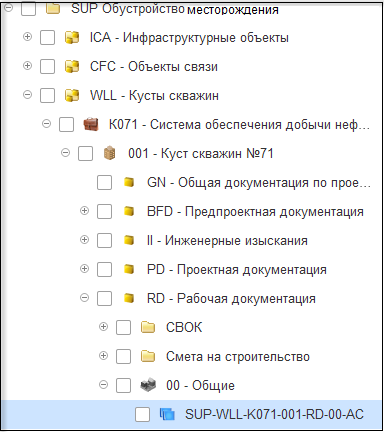Check the box for ICA - Инфраструктурные объекты
The image size is (384, 432).
tap(47, 37)
